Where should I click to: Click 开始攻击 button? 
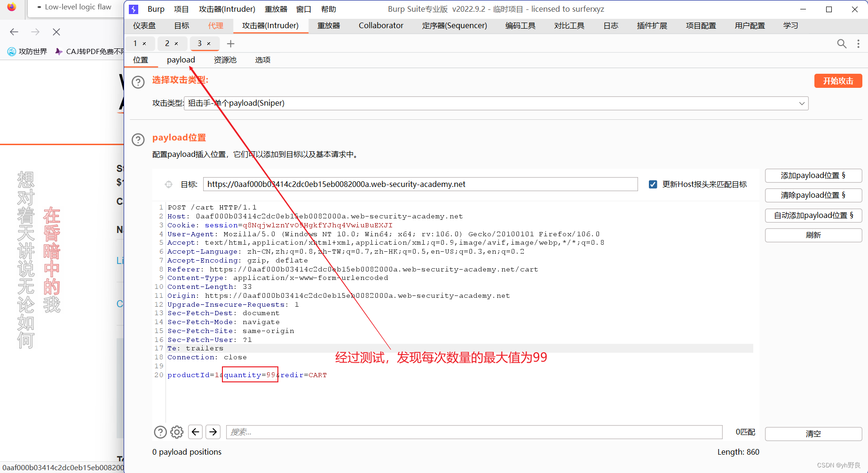838,81
